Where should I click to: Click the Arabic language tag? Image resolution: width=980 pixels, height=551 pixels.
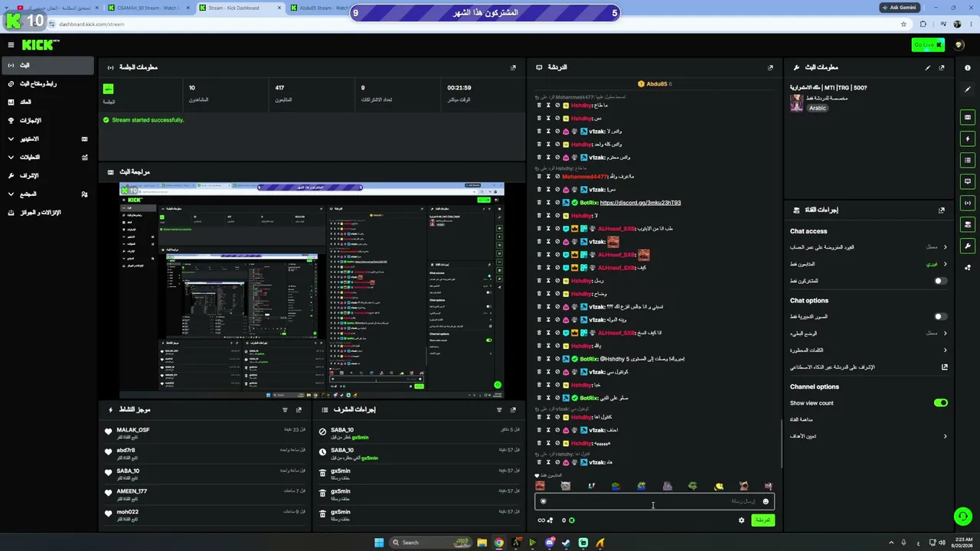click(x=818, y=108)
